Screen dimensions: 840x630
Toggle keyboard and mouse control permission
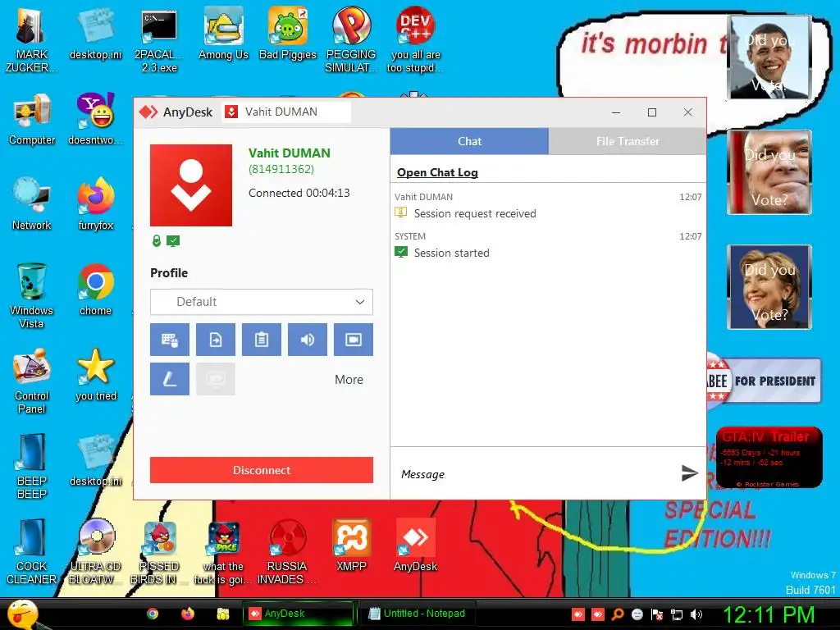(x=169, y=340)
